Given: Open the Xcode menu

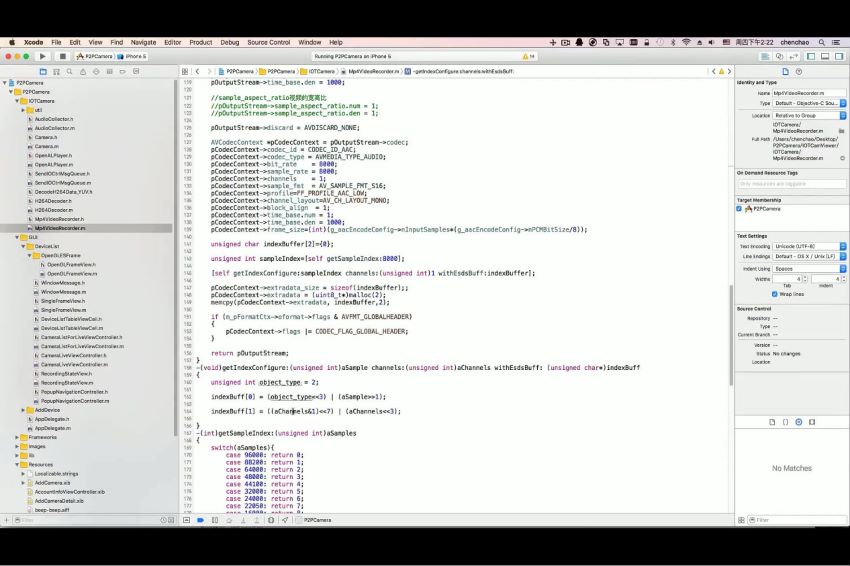Looking at the screenshot, I should click(34, 42).
